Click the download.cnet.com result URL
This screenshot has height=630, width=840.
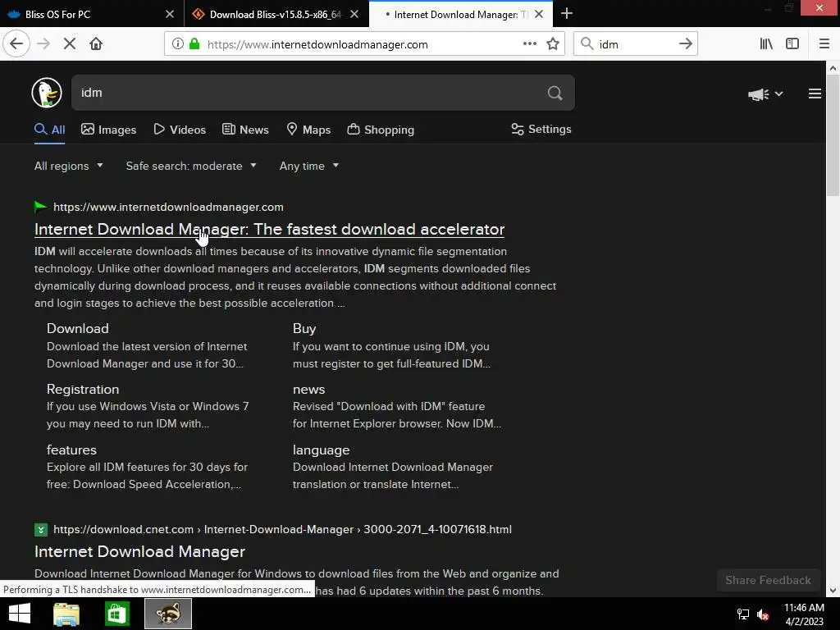pyautogui.click(x=282, y=530)
